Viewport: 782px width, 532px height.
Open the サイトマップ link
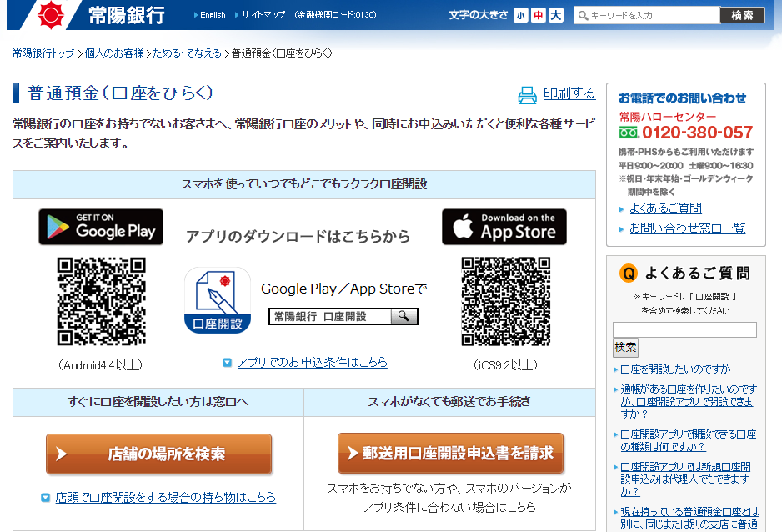(263, 15)
